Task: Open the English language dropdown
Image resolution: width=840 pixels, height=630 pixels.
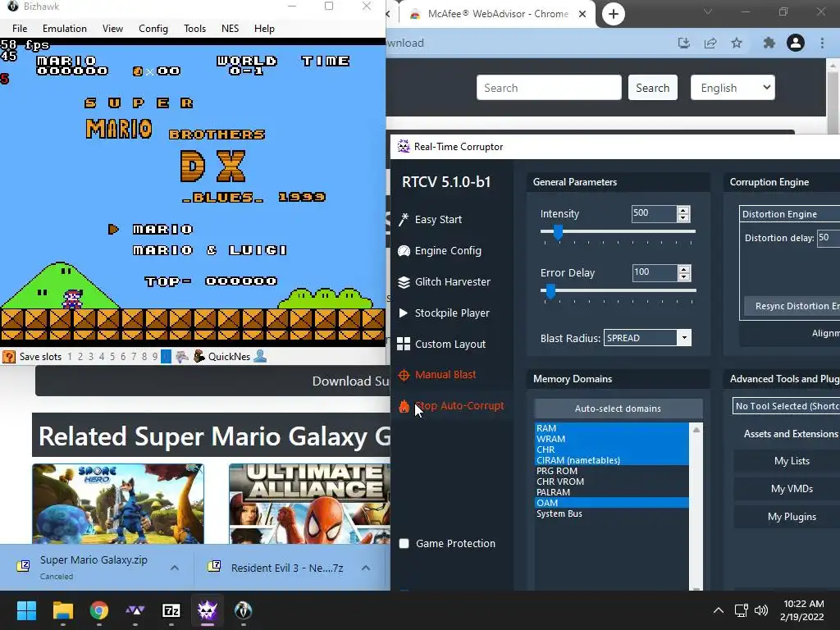Action: [733, 88]
